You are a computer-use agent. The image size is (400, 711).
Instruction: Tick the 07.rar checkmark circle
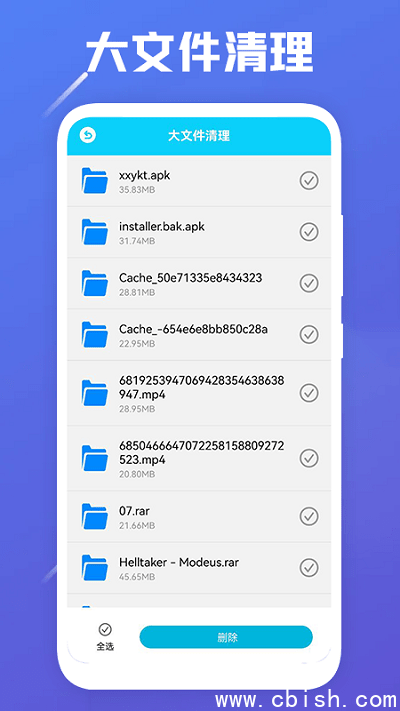coord(309,516)
